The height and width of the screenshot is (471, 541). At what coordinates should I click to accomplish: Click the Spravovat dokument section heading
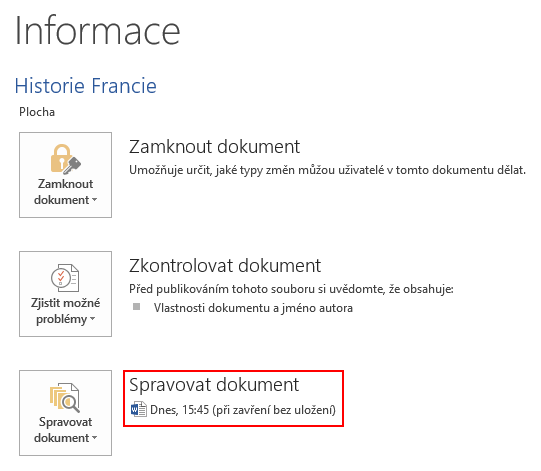pyautogui.click(x=214, y=385)
